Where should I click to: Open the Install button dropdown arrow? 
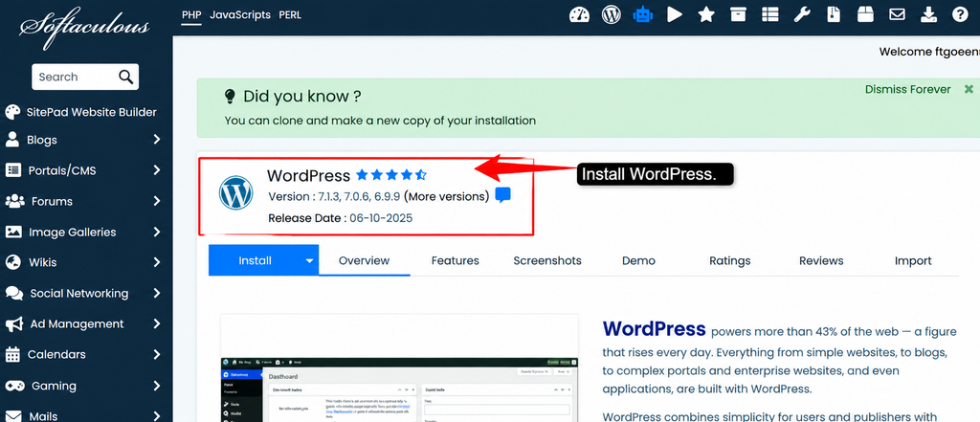pos(309,260)
